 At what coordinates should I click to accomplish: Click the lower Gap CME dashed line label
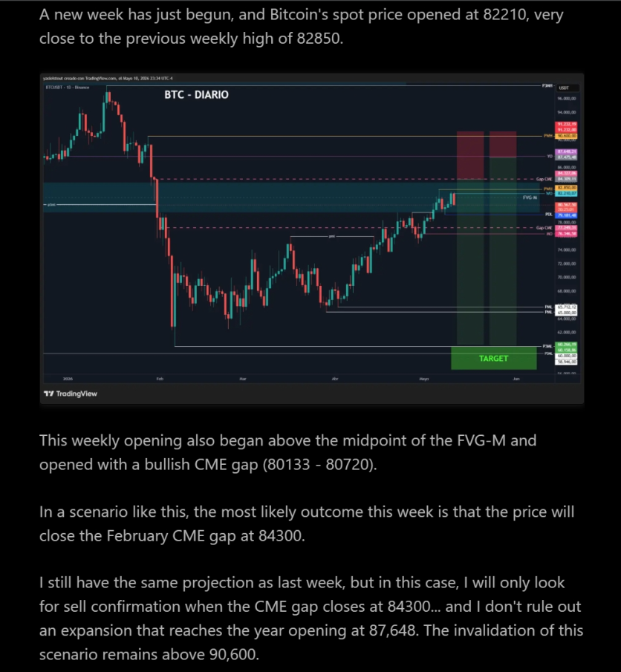click(x=544, y=228)
